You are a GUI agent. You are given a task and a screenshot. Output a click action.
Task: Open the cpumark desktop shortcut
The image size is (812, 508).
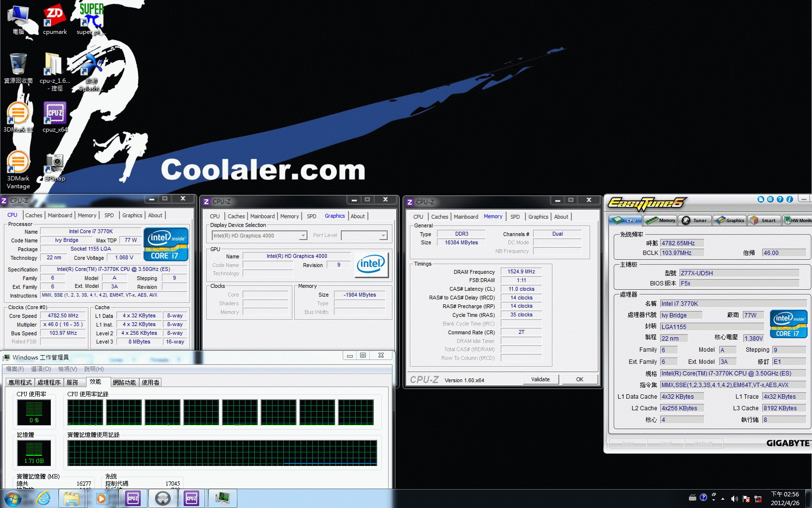pos(55,19)
